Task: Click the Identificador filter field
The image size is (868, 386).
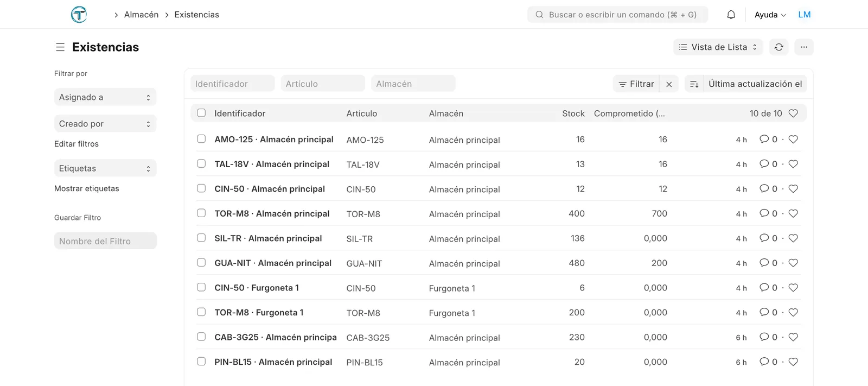Action: point(233,84)
